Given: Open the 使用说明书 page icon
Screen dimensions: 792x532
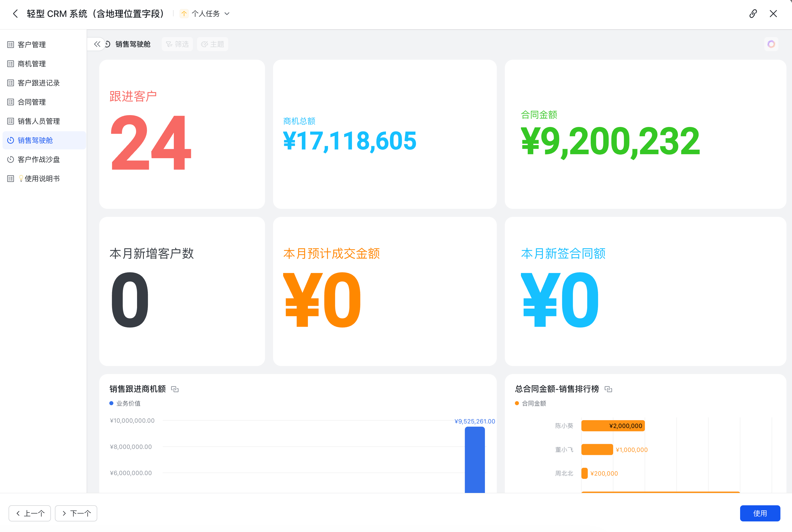Looking at the screenshot, I should (x=11, y=178).
